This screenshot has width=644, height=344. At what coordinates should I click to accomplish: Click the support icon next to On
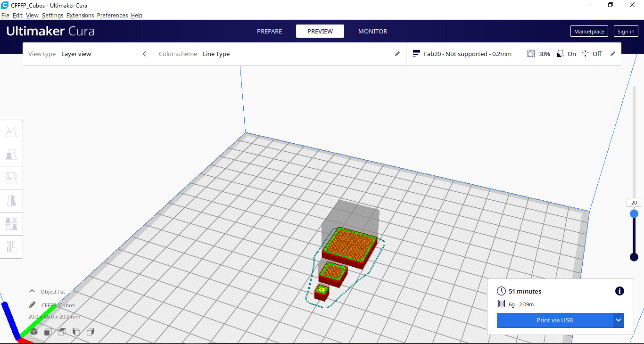560,54
